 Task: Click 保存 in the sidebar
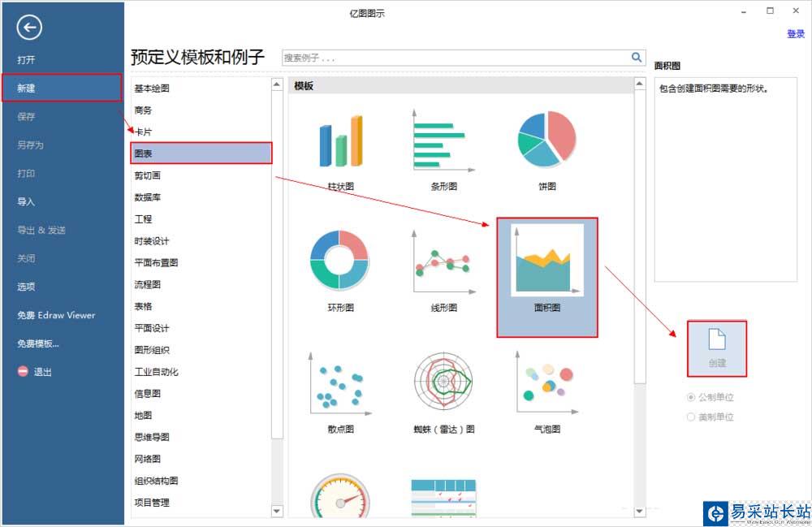[26, 116]
